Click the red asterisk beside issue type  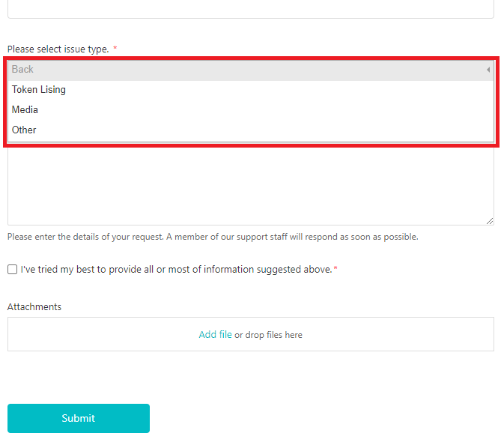pyautogui.click(x=115, y=49)
